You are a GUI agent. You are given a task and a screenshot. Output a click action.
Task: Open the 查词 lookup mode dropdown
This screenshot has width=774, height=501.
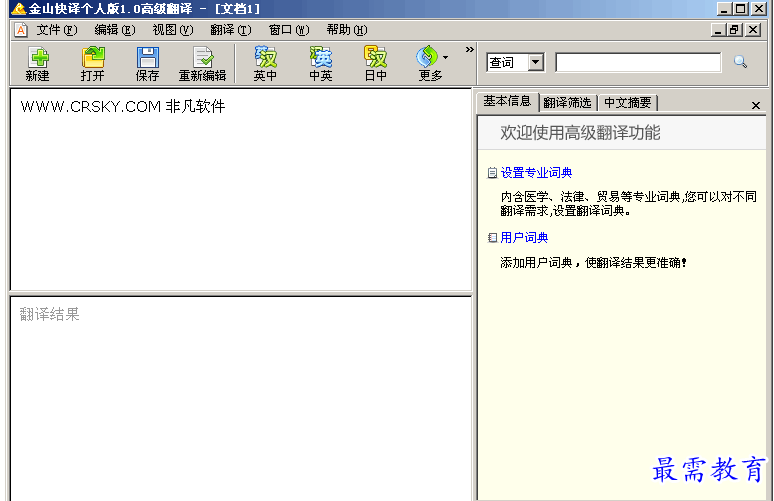tap(536, 63)
